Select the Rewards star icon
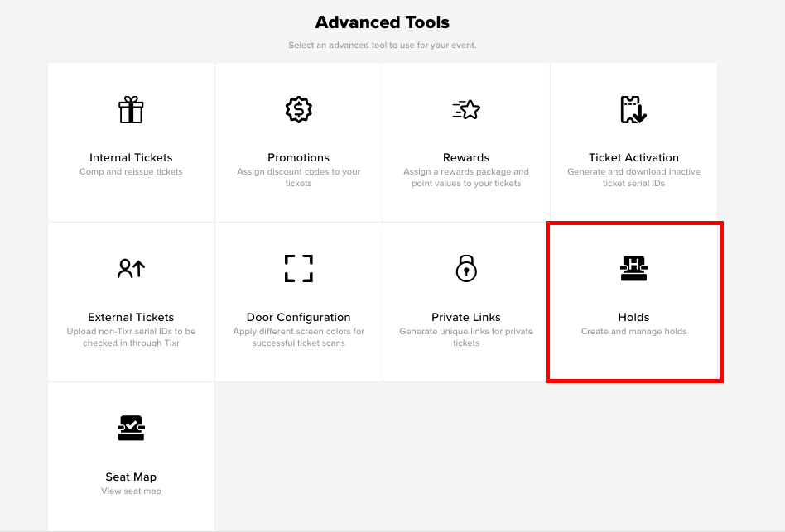The image size is (785, 532). click(466, 109)
